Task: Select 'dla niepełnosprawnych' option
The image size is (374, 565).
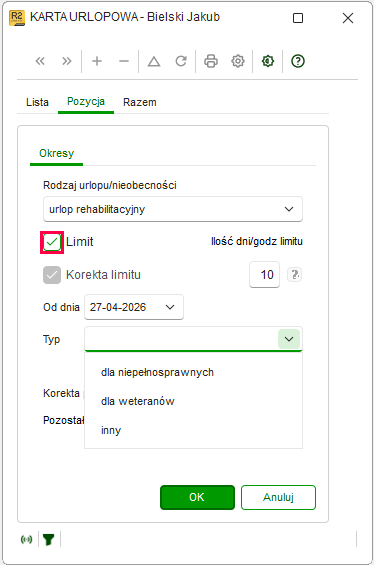Action: 157,372
